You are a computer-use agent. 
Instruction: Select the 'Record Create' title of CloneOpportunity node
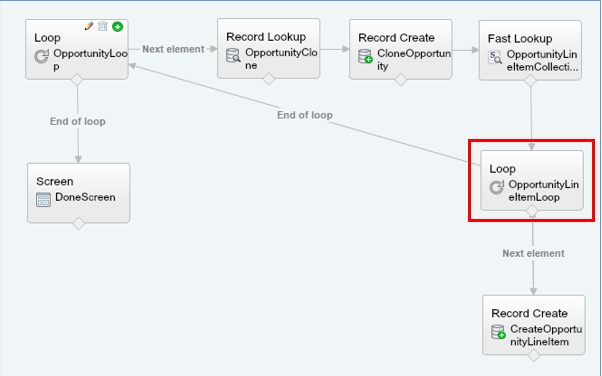click(x=396, y=38)
